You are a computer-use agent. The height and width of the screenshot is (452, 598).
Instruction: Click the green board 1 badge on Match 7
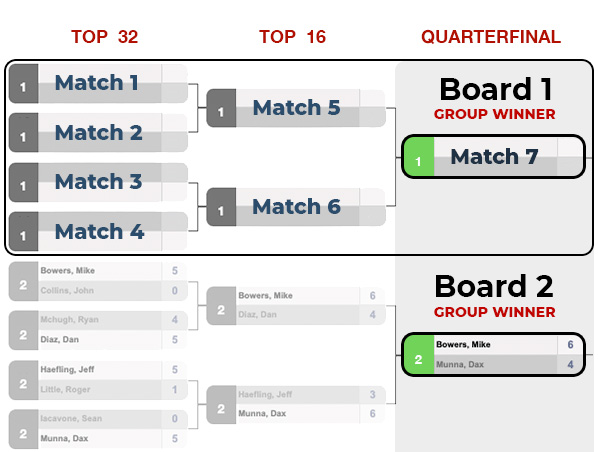point(418,156)
